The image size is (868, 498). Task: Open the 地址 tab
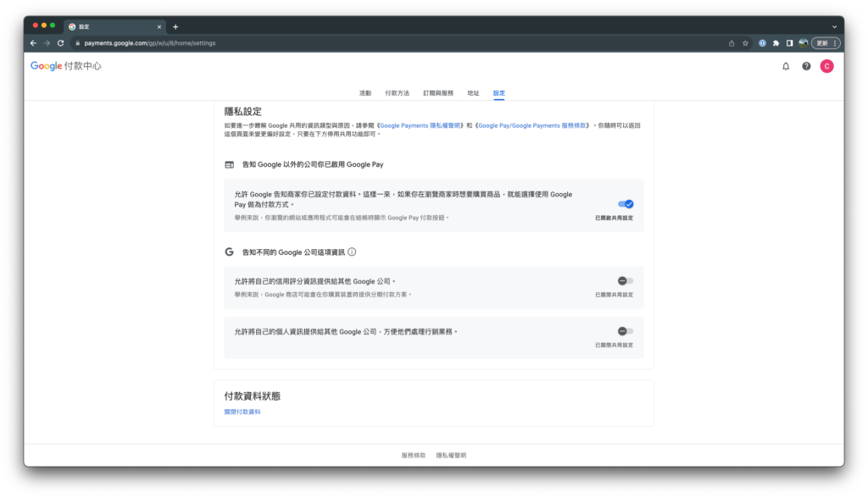[473, 93]
